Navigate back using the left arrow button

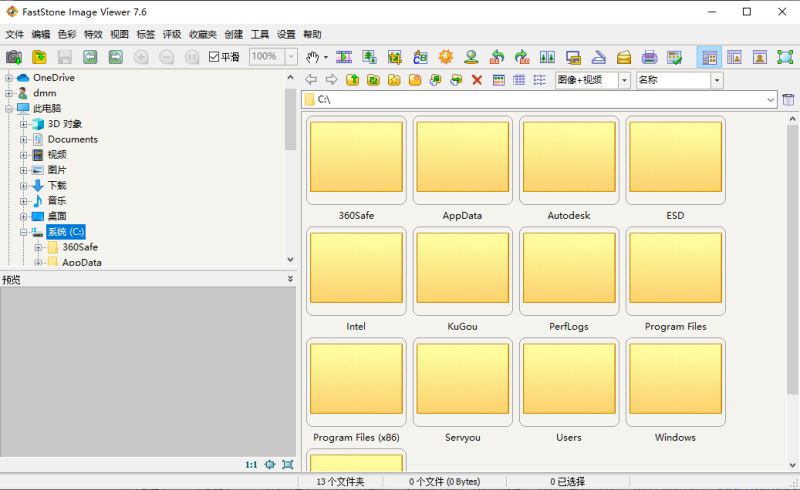tap(311, 80)
